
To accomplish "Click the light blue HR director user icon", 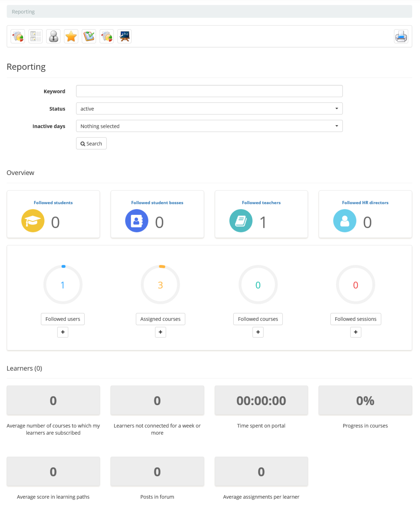I will [x=345, y=221].
